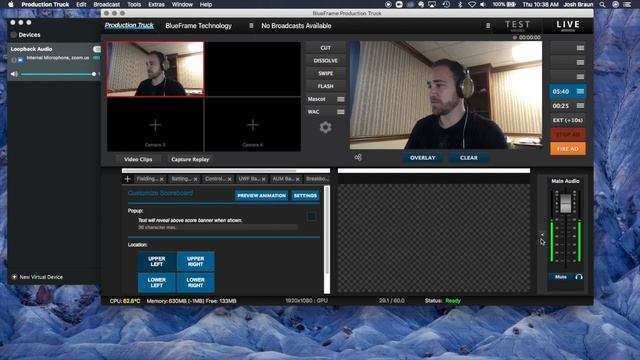Click Capture Replay button
The width and height of the screenshot is (640, 360).
(190, 160)
